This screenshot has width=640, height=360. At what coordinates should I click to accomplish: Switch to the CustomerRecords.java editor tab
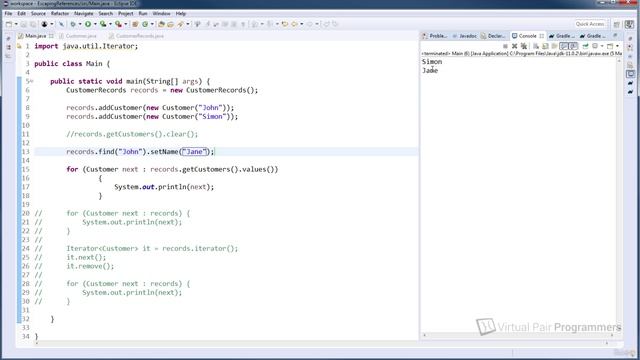tap(136, 36)
